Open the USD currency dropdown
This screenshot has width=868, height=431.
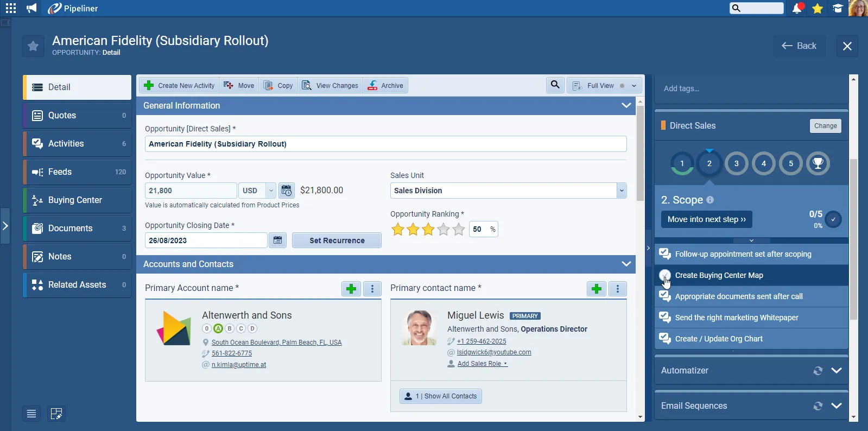click(257, 191)
